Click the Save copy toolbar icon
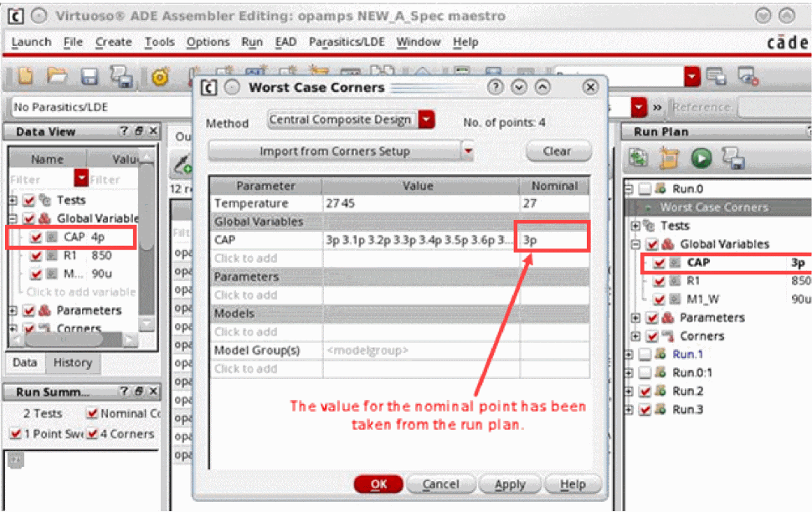The width and height of the screenshot is (812, 512). click(x=121, y=77)
